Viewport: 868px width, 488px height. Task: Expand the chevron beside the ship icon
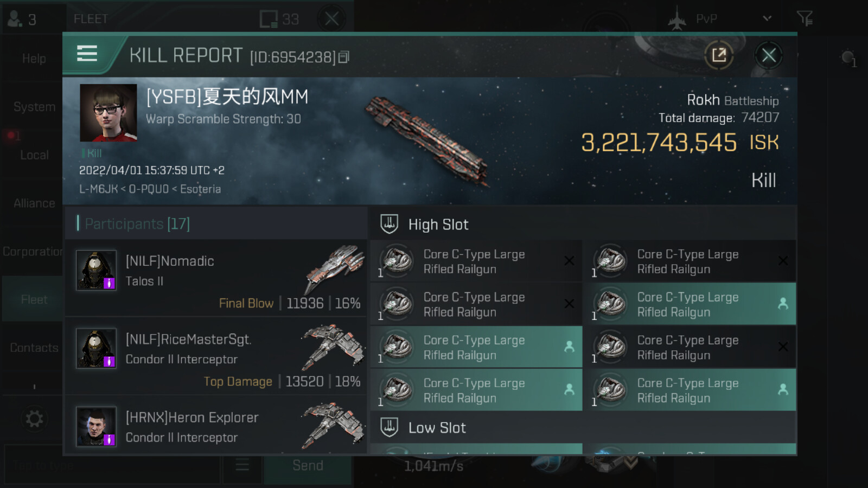pyautogui.click(x=630, y=462)
